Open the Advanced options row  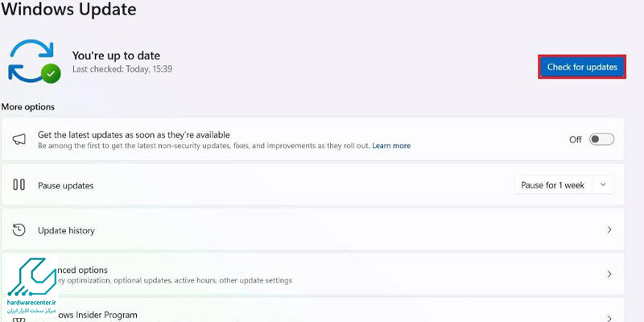312,274
